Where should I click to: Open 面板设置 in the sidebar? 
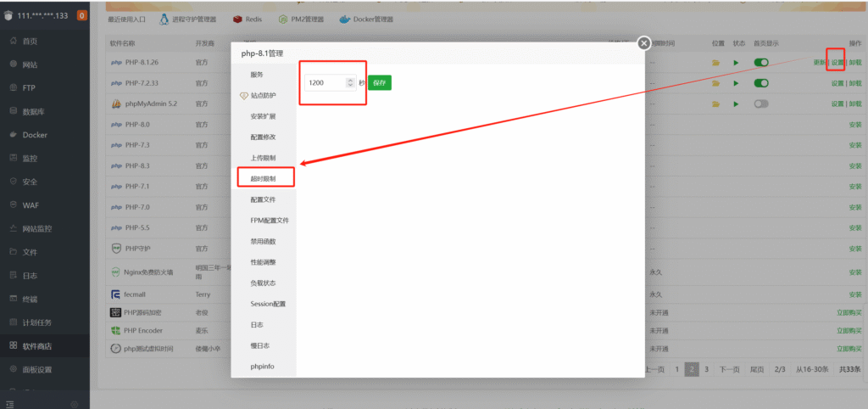coord(36,370)
